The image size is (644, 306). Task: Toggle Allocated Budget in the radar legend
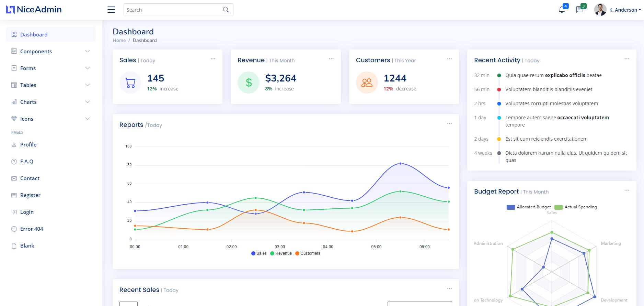(529, 207)
